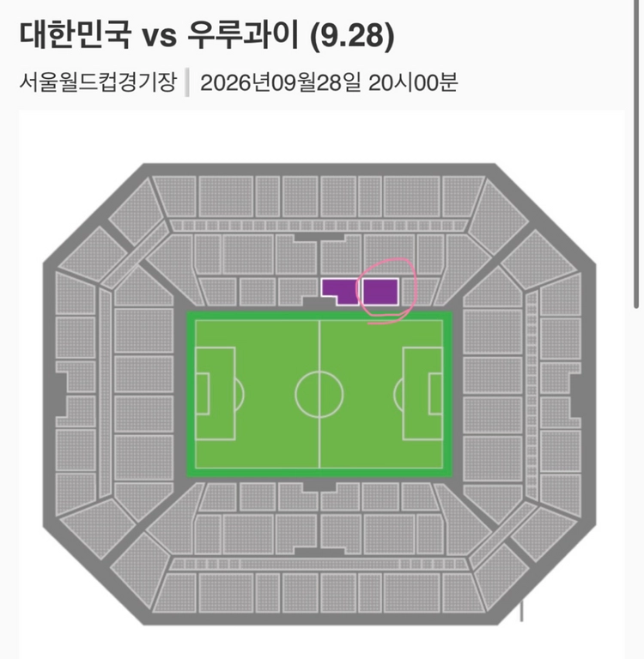Viewport: 644px width, 659px height.
Task: Click the date text 2026년09월28일 20시00분
Action: pyautogui.click(x=329, y=82)
